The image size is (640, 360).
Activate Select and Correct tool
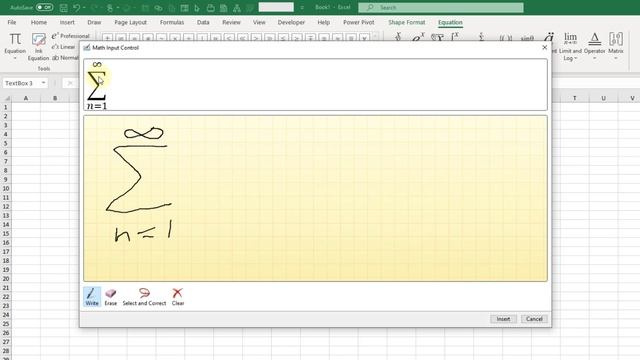point(144,297)
